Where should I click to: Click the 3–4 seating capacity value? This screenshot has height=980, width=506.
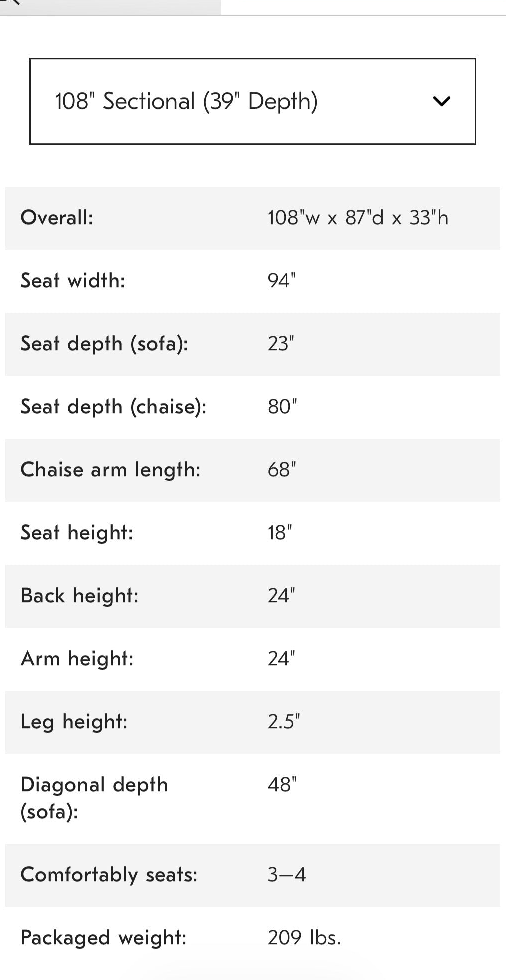[x=286, y=875]
